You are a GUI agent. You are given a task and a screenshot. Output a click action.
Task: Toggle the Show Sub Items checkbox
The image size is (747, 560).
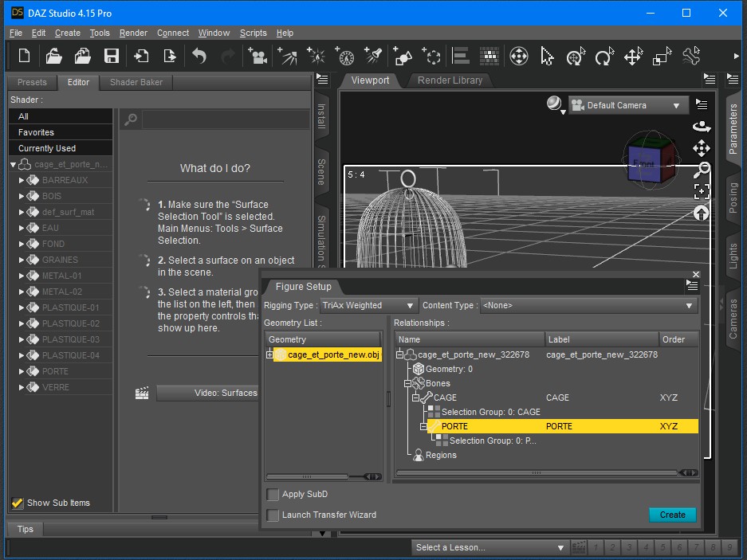click(x=18, y=503)
